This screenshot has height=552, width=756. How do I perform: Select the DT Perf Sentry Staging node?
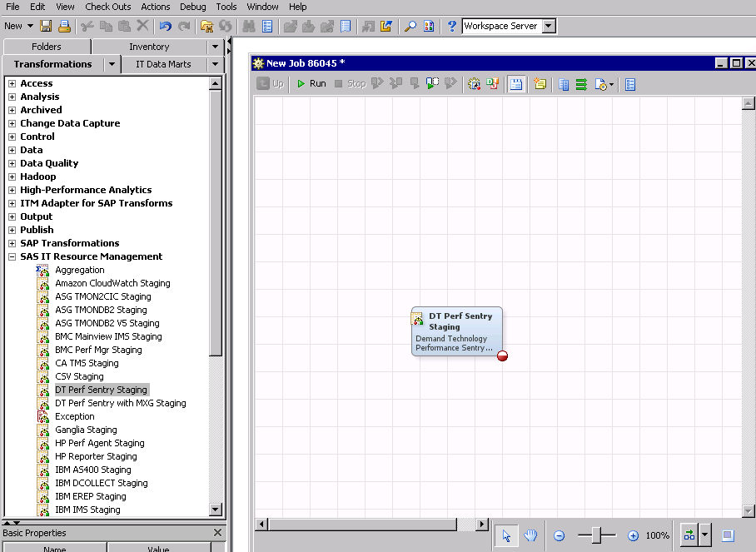coord(456,331)
